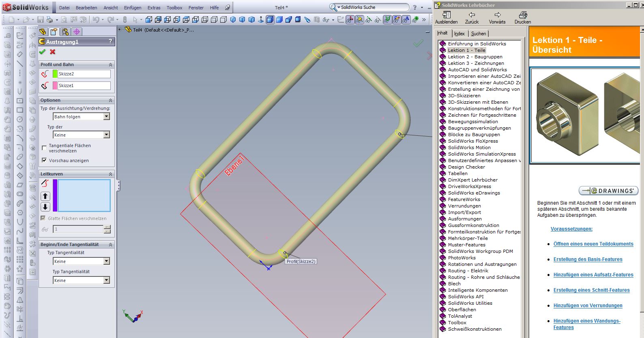
Task: Click the Drucken printer icon in tutorials
Action: coord(523,15)
